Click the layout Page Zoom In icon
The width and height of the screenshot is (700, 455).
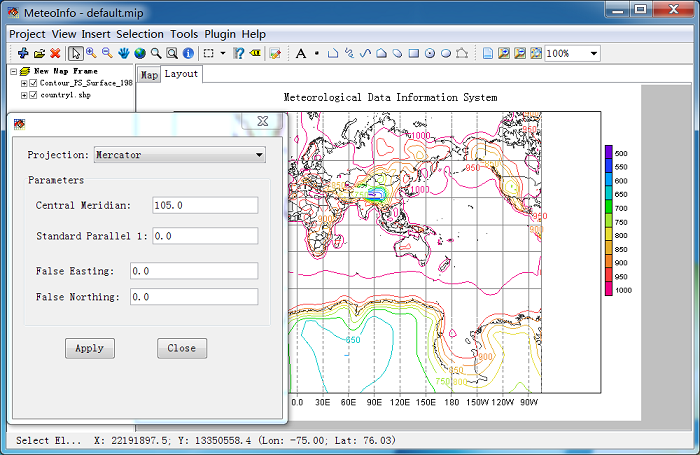504,54
